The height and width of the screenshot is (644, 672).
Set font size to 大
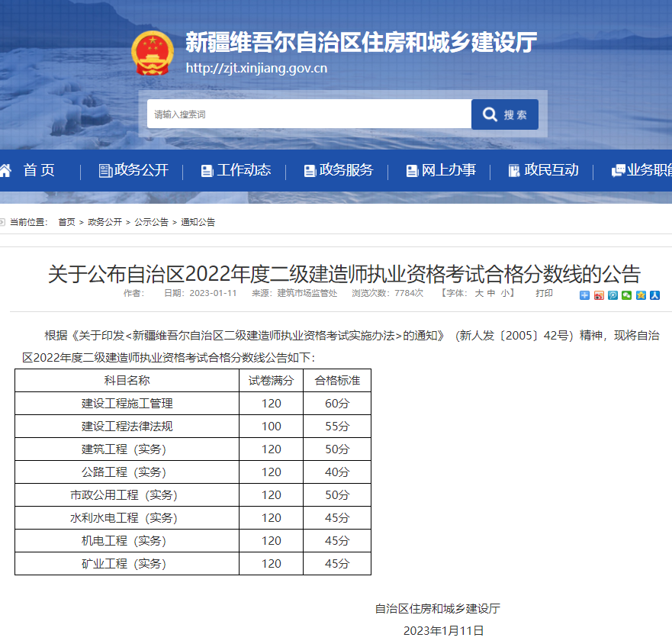tap(479, 293)
